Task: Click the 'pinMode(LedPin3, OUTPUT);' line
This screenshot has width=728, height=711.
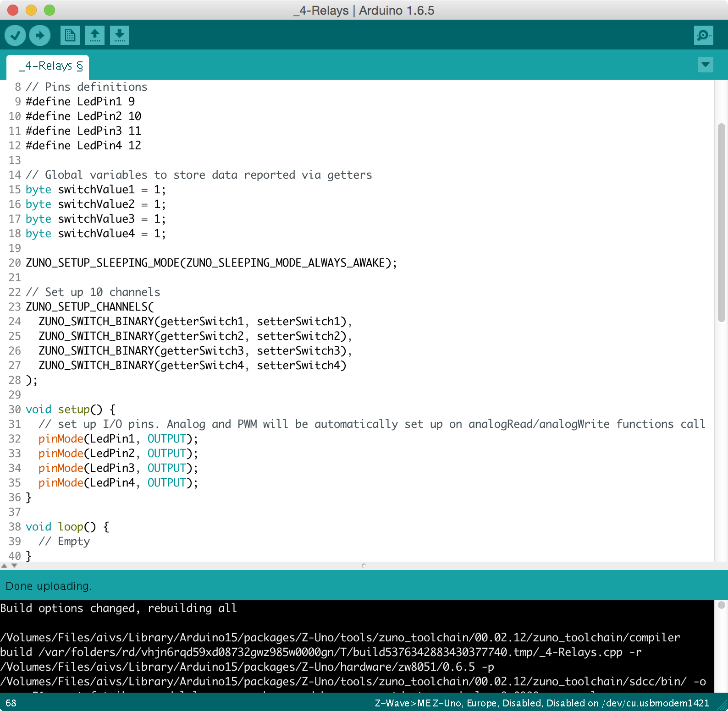Action: 118,468
